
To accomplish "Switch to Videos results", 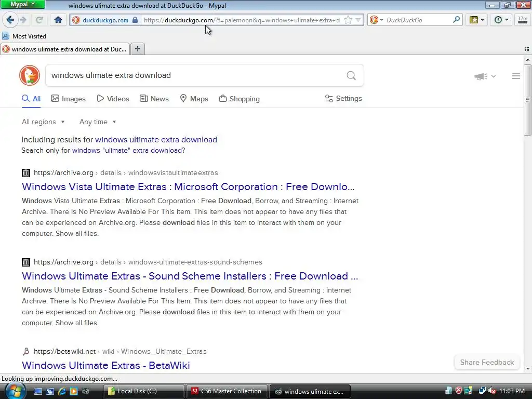I will [113, 99].
